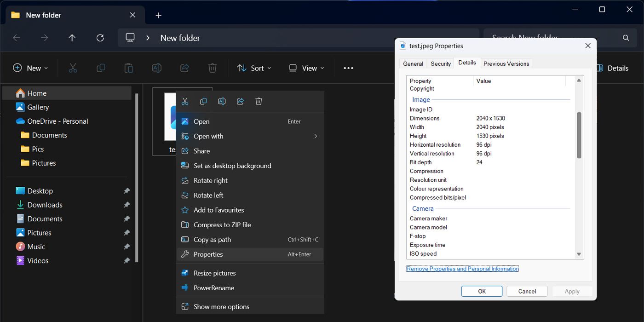Select the Cut icon in the context menu
The width and height of the screenshot is (644, 322).
pos(185,101)
